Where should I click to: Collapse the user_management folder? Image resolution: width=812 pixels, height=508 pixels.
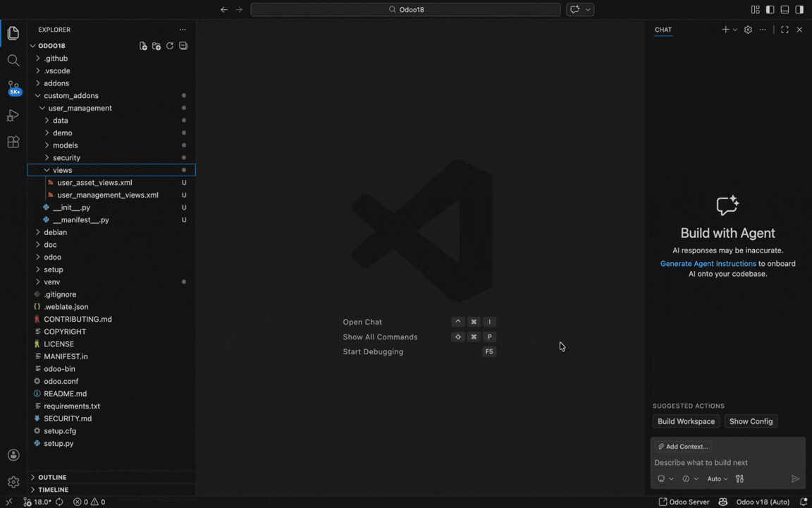(x=111, y=109)
